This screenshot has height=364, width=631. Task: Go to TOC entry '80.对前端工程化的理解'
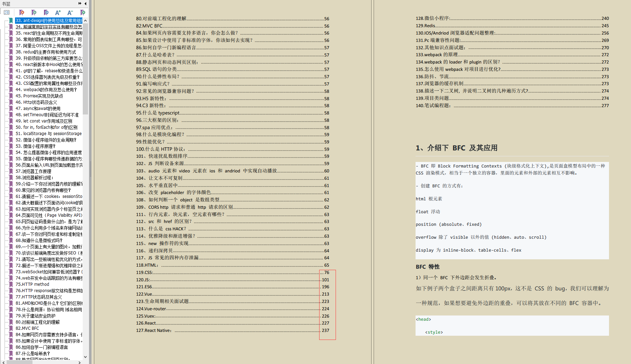[x=233, y=18]
